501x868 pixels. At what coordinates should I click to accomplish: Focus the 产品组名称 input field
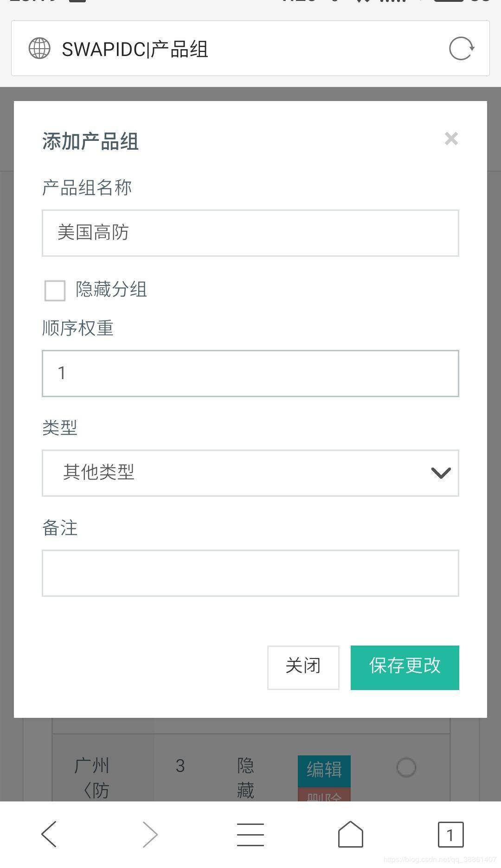point(250,233)
